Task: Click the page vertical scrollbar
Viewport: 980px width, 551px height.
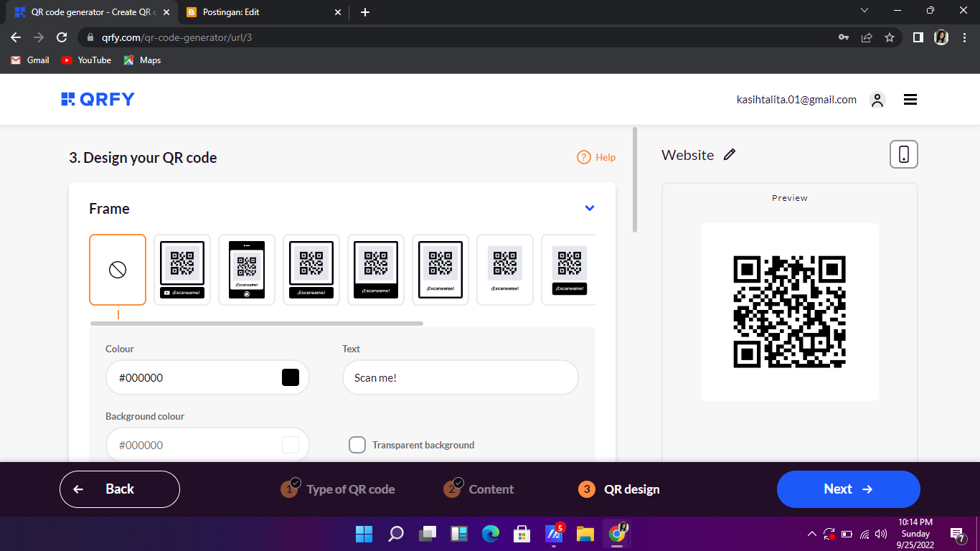Action: [635, 179]
